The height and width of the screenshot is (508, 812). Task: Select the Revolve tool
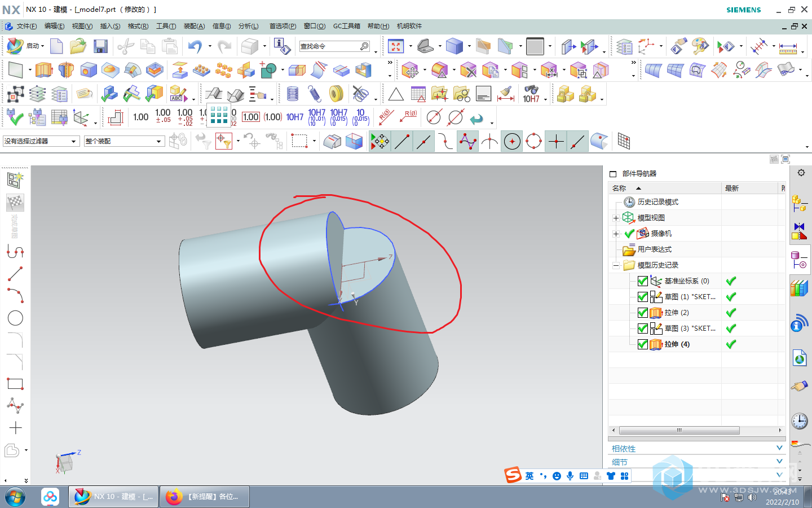pyautogui.click(x=66, y=70)
